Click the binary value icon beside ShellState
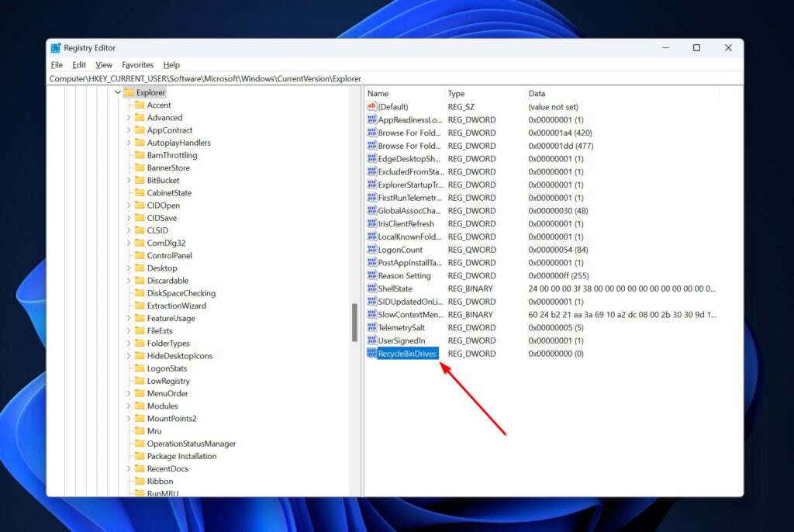The width and height of the screenshot is (794, 532). (371, 288)
